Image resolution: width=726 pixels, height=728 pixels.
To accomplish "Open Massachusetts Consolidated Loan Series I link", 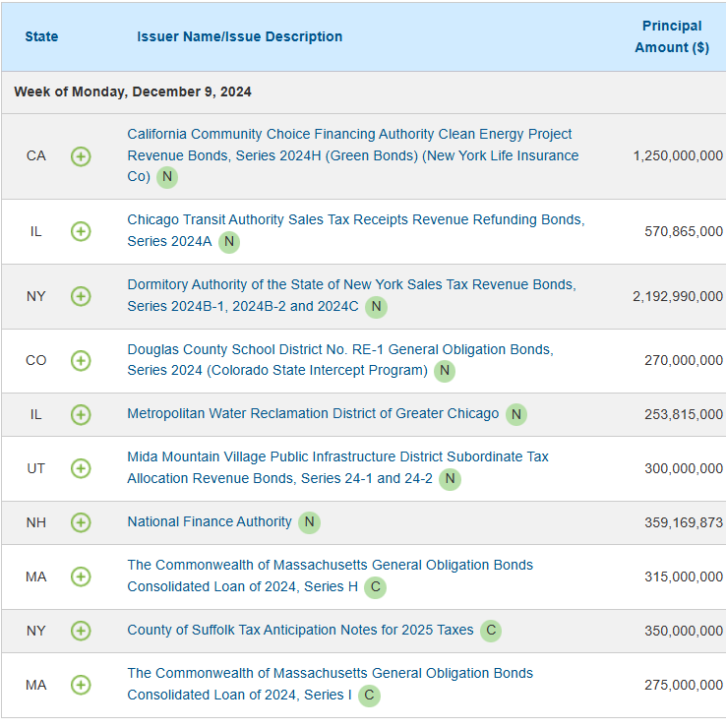I will [330, 684].
